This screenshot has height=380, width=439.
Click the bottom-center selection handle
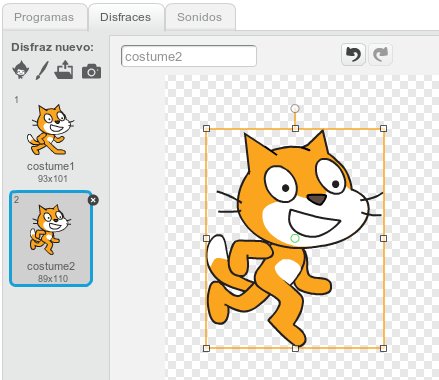point(295,348)
